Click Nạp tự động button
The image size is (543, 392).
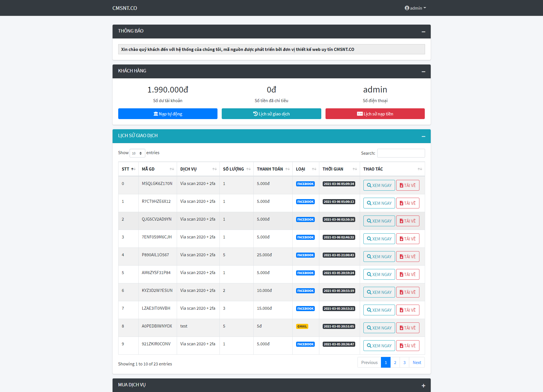(x=168, y=114)
